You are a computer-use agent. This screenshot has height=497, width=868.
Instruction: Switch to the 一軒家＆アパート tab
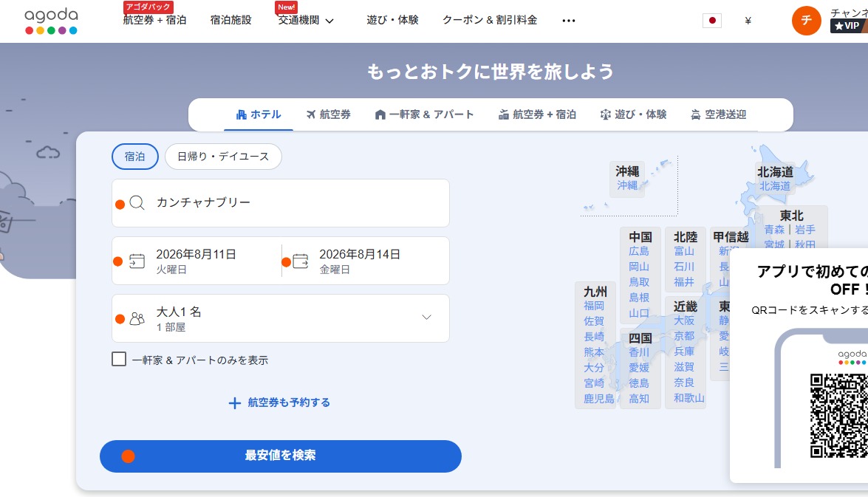click(x=424, y=114)
